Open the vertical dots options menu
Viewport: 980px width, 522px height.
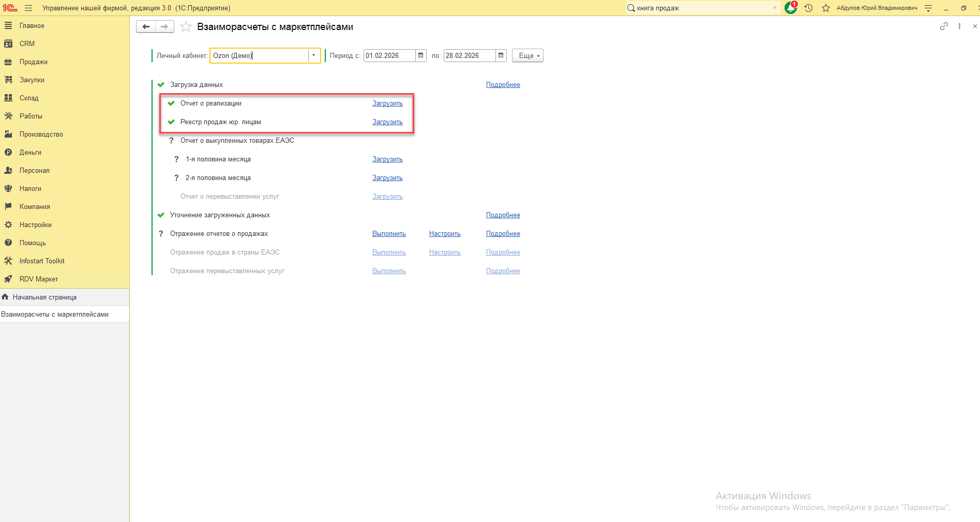(x=959, y=26)
